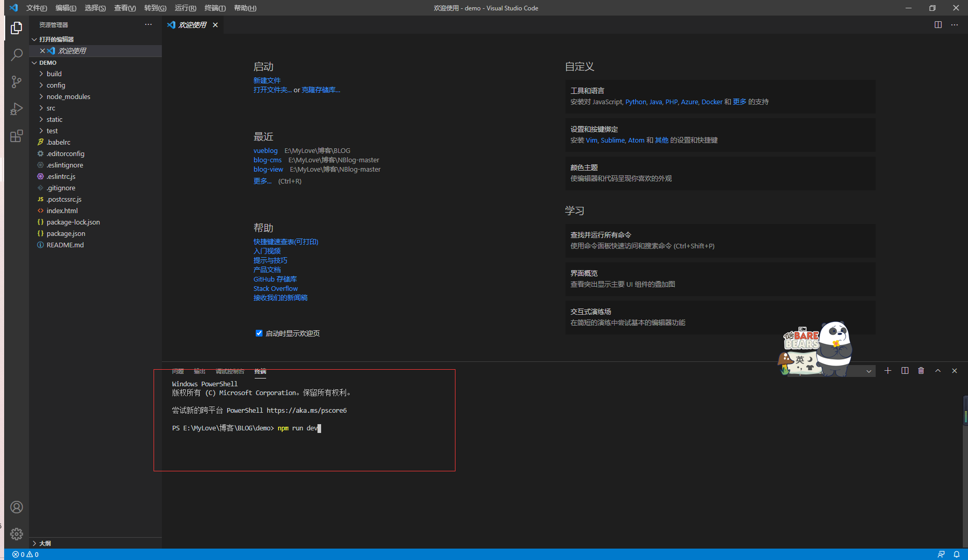968x560 pixels.
Task: Close 欢迎使用 in open editors list
Action: pyautogui.click(x=43, y=51)
